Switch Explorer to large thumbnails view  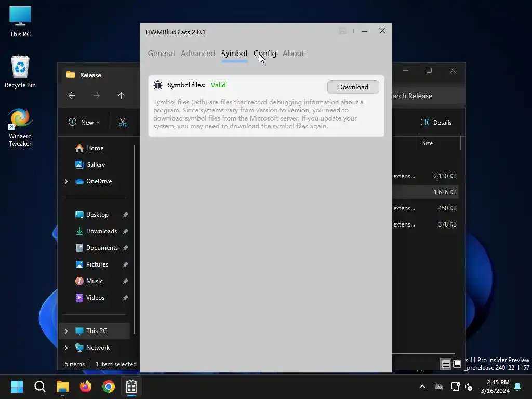point(457,364)
